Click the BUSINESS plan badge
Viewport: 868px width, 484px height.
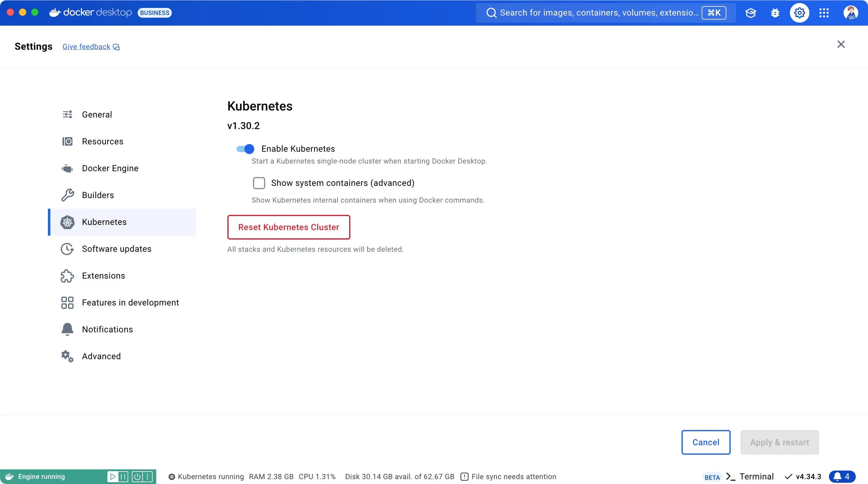click(155, 13)
